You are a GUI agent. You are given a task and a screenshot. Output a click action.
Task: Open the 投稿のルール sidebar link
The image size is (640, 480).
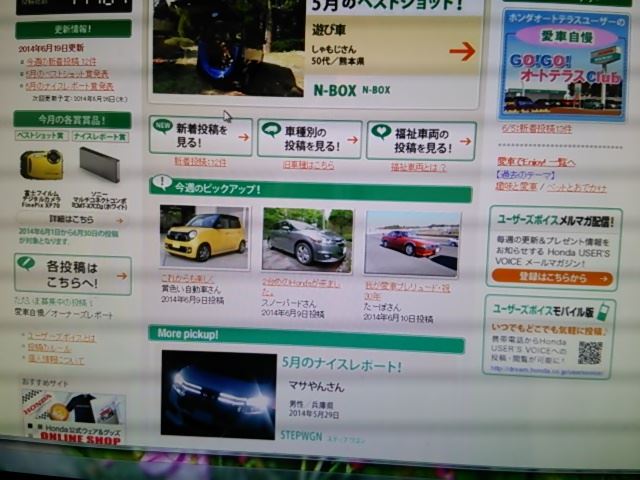click(x=49, y=348)
